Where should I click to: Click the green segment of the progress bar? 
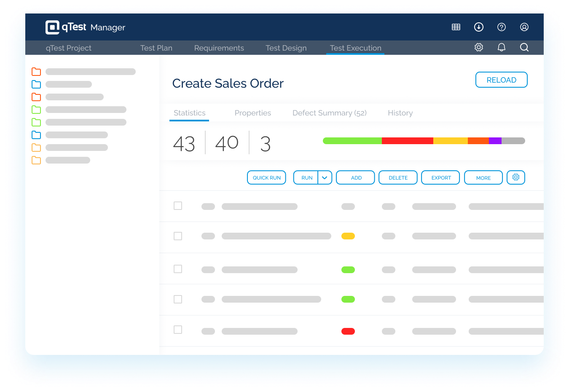point(352,140)
